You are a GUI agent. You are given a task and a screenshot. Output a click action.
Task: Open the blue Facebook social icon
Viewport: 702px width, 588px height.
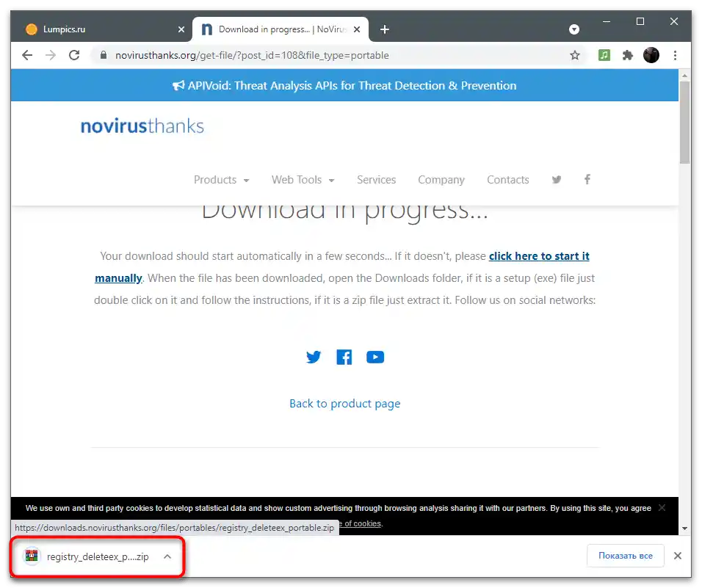344,357
